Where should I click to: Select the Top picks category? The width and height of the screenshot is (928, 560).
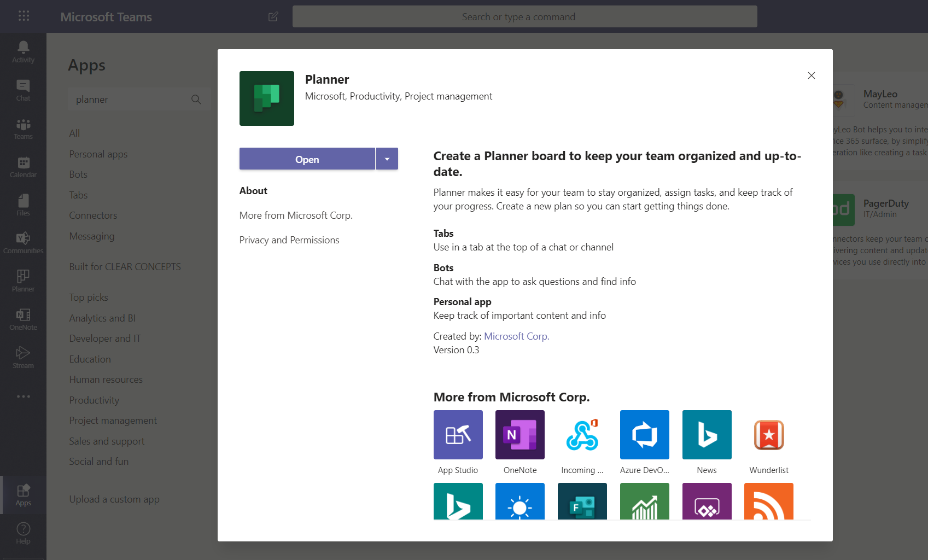pyautogui.click(x=89, y=297)
